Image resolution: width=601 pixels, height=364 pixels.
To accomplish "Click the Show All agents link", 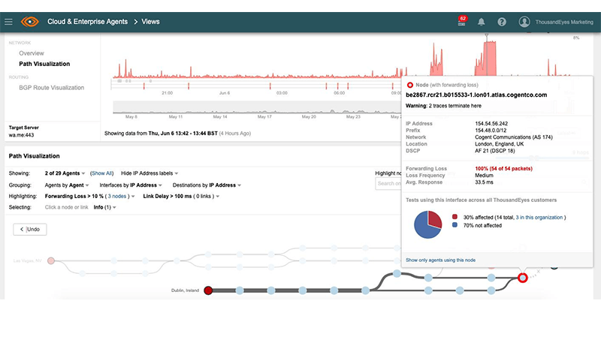I will pos(102,173).
